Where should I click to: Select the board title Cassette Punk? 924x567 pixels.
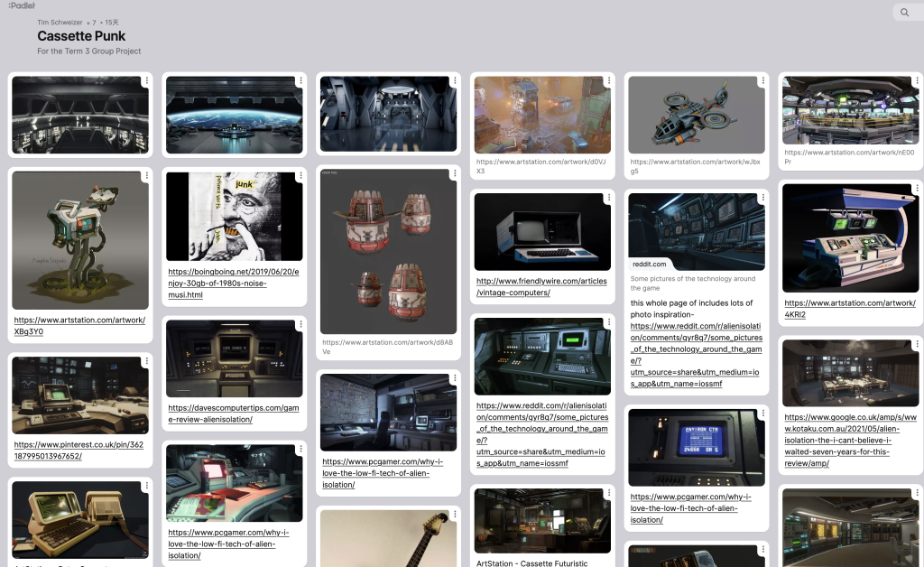pos(81,36)
